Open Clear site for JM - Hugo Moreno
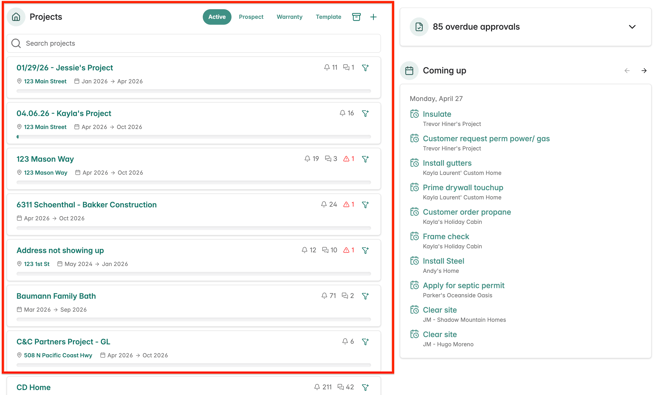670x395 pixels. pos(440,334)
